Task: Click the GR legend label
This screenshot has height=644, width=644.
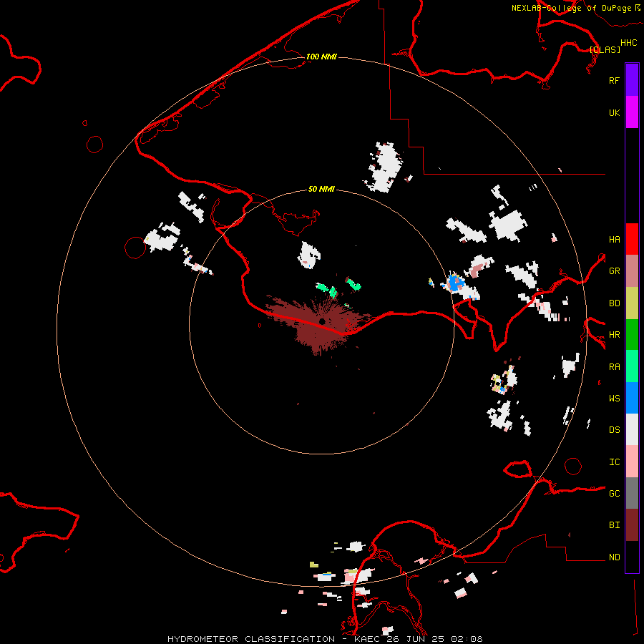Action: tap(614, 271)
